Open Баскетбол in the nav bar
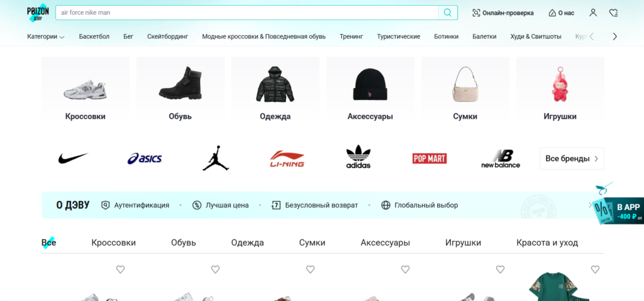Image resolution: width=644 pixels, height=301 pixels. tap(94, 36)
